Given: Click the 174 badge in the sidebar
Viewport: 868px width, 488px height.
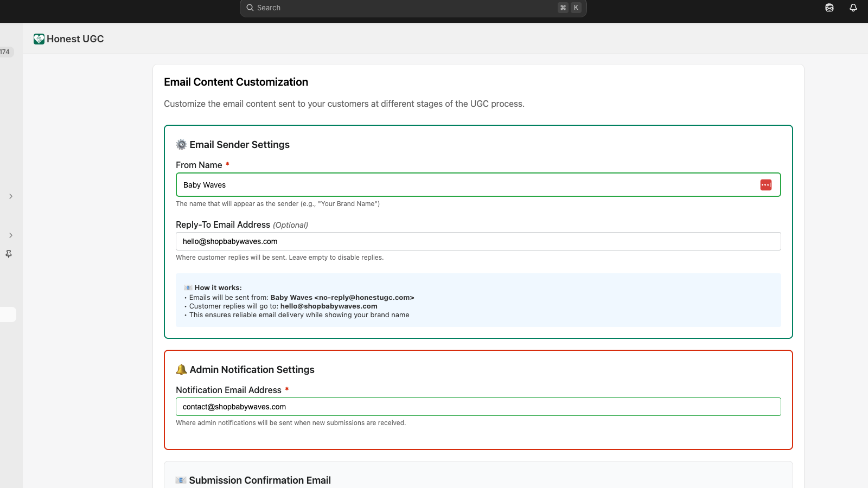Looking at the screenshot, I should tap(5, 52).
